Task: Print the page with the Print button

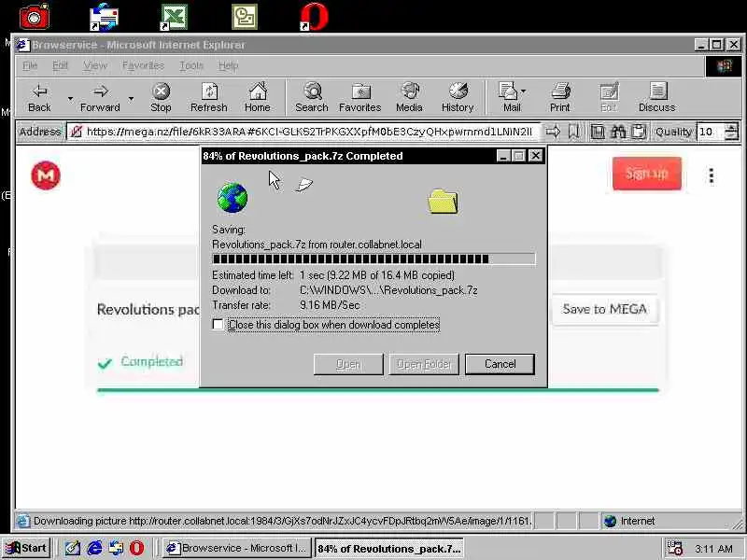Action: (x=559, y=98)
